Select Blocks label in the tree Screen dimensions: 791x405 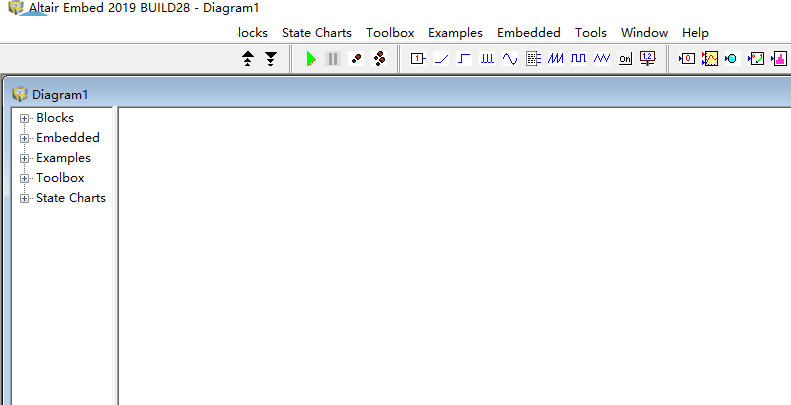[55, 118]
